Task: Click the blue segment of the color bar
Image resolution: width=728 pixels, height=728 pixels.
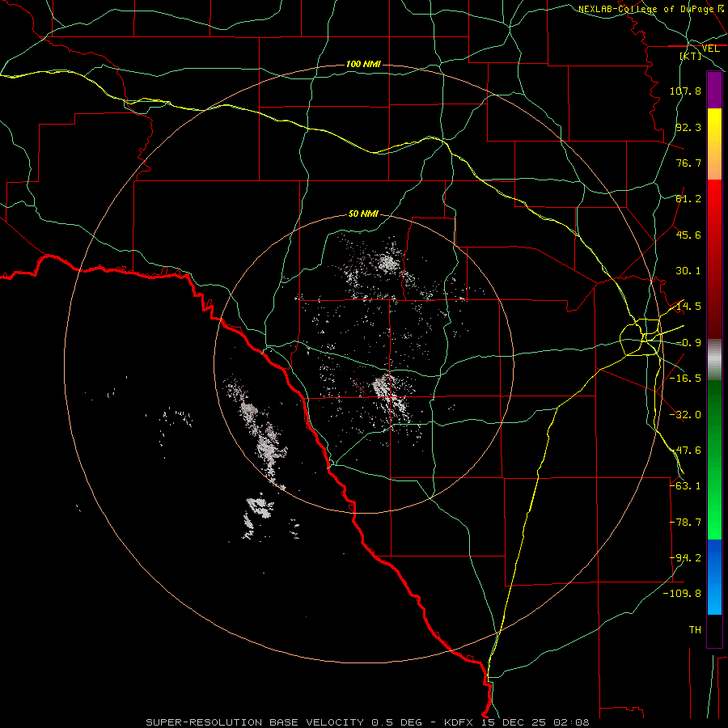Action: pos(714,577)
